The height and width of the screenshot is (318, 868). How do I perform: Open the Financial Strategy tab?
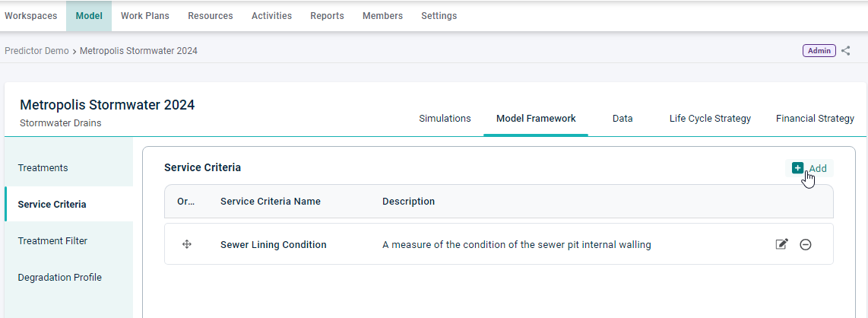pyautogui.click(x=815, y=119)
